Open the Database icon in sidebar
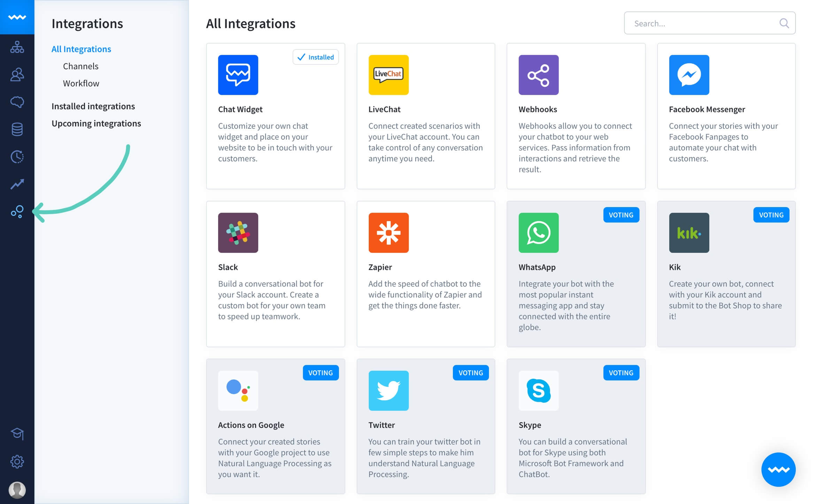The width and height of the screenshot is (813, 504). pos(17,128)
